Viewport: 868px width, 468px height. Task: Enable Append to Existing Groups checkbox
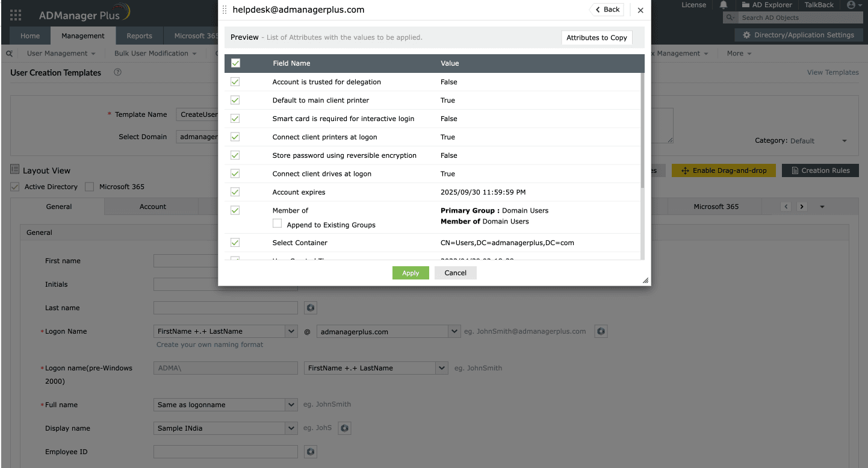(x=277, y=224)
